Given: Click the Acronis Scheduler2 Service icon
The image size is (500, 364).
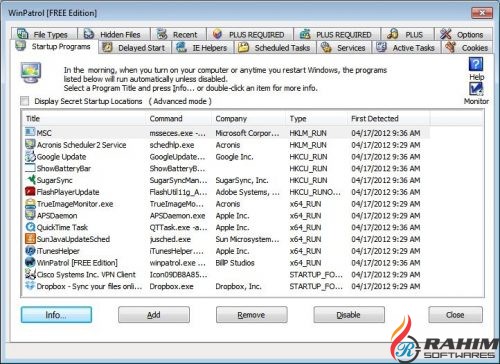Looking at the screenshot, I should coord(30,144).
